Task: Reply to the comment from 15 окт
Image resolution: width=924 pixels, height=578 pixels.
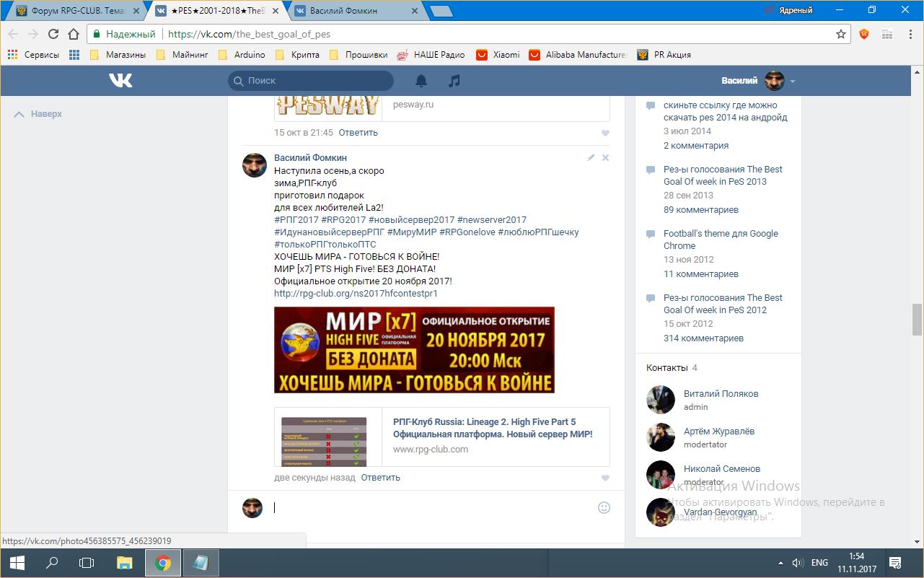Action: [x=358, y=133]
